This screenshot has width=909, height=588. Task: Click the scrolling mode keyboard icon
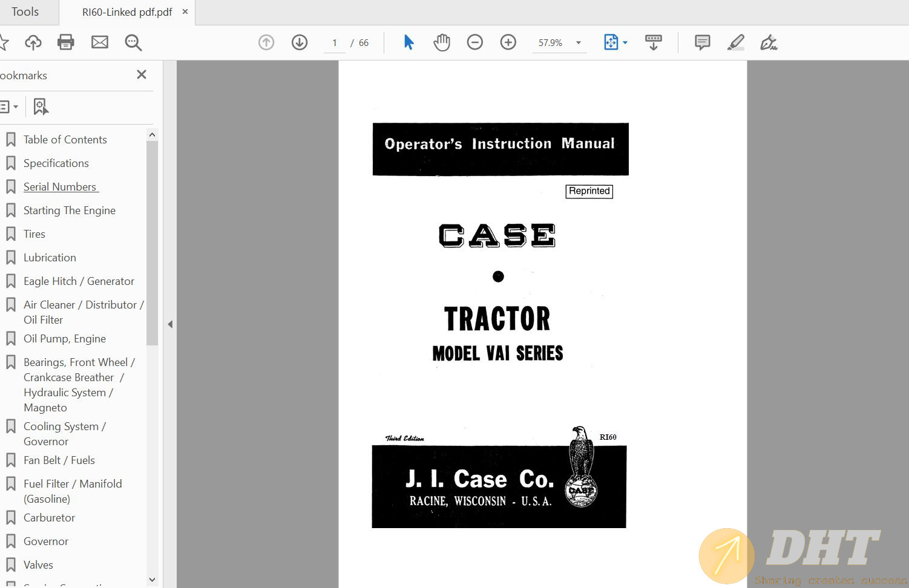[x=654, y=42]
